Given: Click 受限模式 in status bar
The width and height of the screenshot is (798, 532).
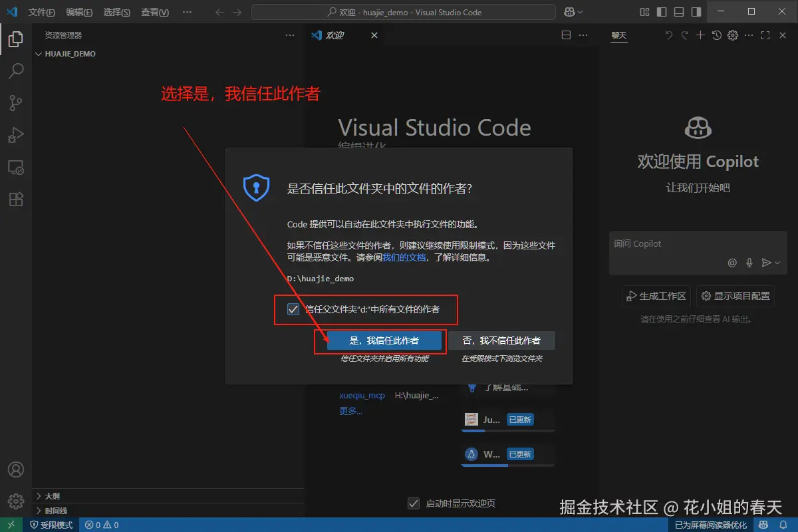Looking at the screenshot, I should pos(52,525).
